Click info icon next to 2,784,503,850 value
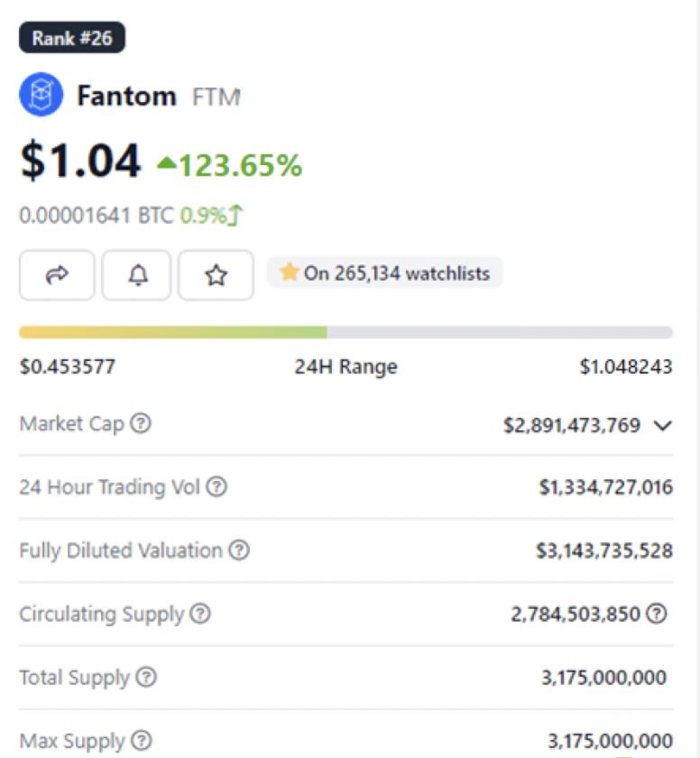Screen dimensions: 700x758 657,613
